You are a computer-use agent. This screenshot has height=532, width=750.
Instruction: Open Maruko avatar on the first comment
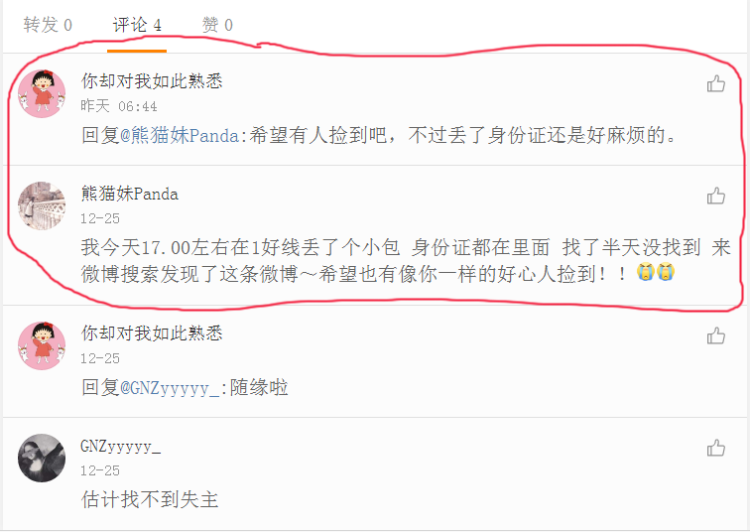(42, 93)
